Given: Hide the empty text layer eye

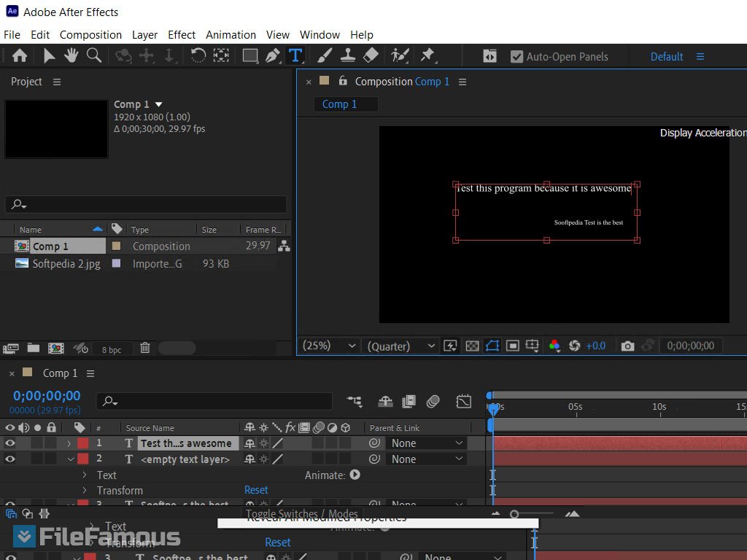Looking at the screenshot, I should click(10, 459).
